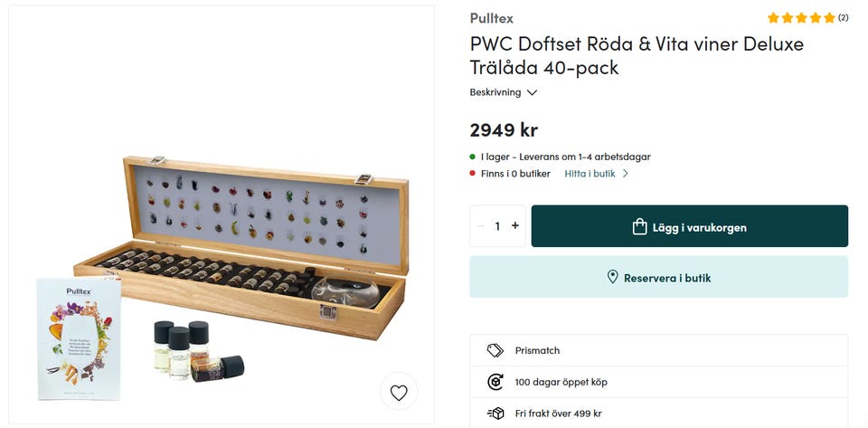Open the Hitta i butik link
Image resolution: width=868 pixels, height=428 pixels.
(590, 174)
